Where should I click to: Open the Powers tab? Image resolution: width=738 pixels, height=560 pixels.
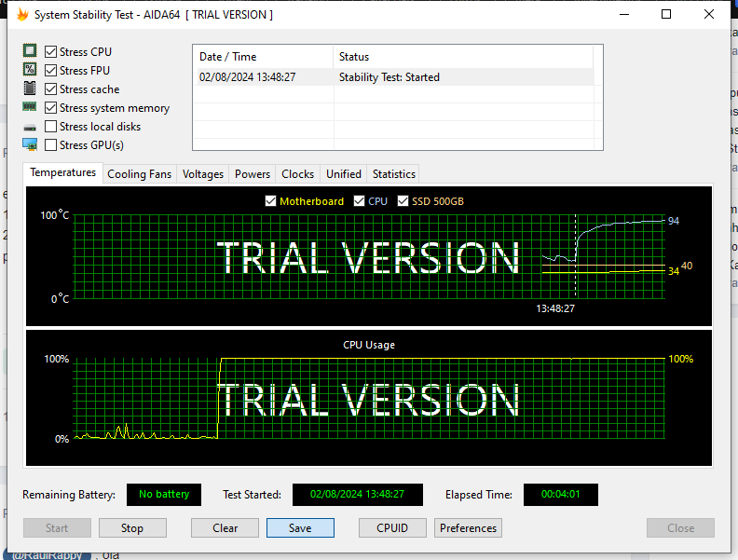253,174
